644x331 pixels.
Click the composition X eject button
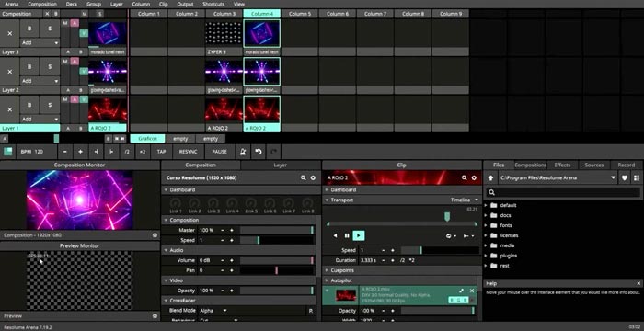47,14
